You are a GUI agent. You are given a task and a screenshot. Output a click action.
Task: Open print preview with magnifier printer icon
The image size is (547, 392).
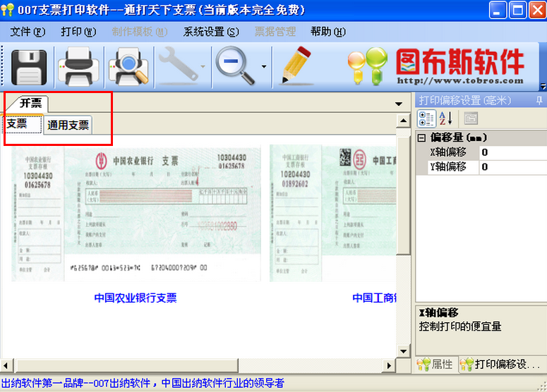(x=128, y=67)
